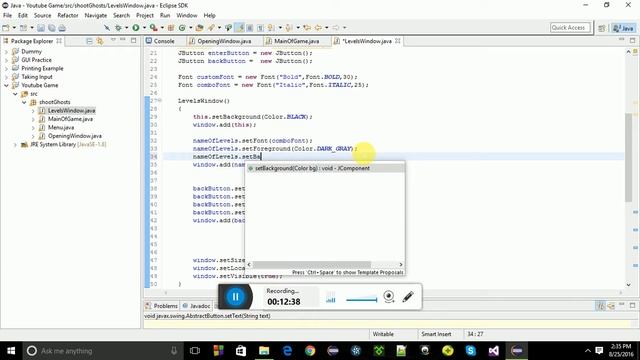This screenshot has height=360, width=640.
Task: Select the setBackground(Color bg) proposal
Action: coord(325,168)
